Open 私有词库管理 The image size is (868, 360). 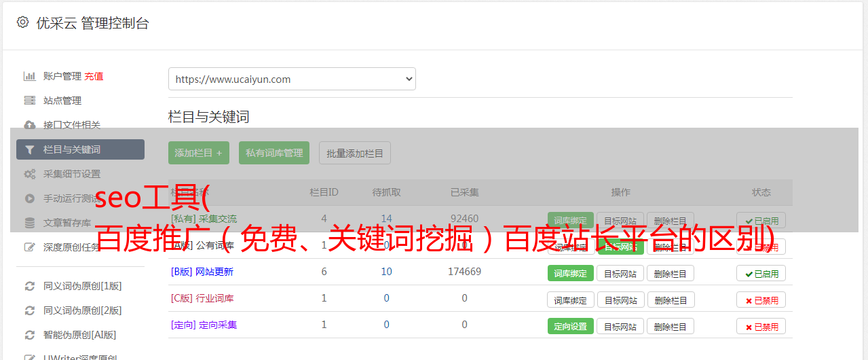click(x=274, y=153)
